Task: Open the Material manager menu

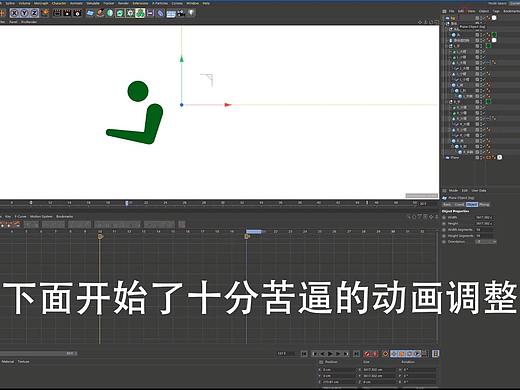Action: pos(8,362)
